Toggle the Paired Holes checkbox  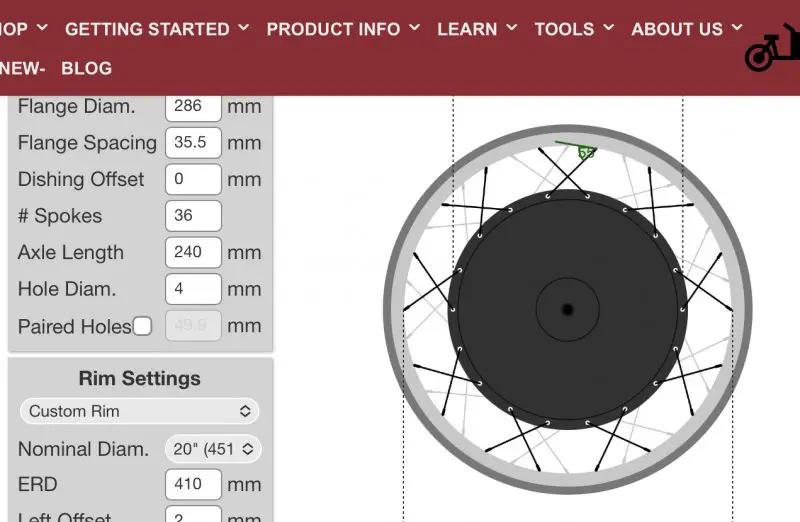click(x=143, y=326)
